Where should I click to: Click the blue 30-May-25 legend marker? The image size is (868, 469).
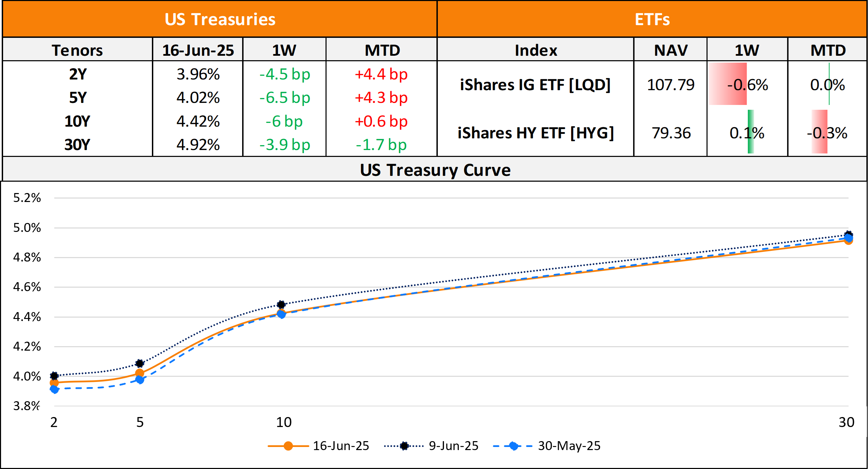click(x=514, y=446)
